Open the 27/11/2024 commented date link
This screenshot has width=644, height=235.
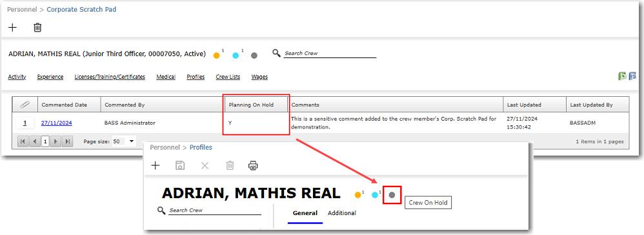[x=57, y=123]
